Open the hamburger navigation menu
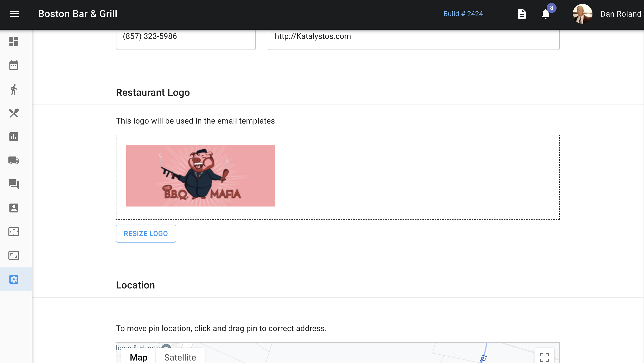 [x=14, y=14]
